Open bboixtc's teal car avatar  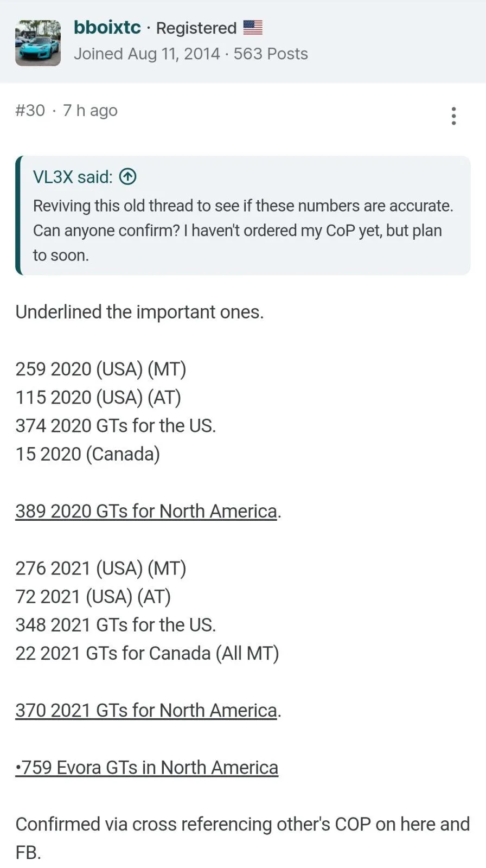[x=38, y=43]
